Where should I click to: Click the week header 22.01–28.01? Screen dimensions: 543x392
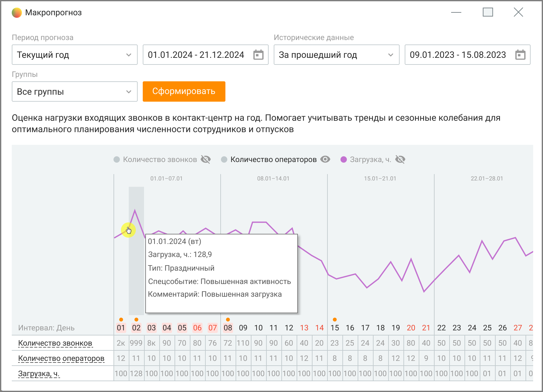pos(487,179)
